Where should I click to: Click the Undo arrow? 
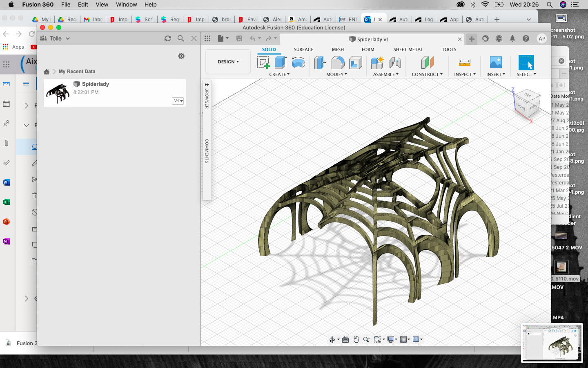pyautogui.click(x=253, y=38)
